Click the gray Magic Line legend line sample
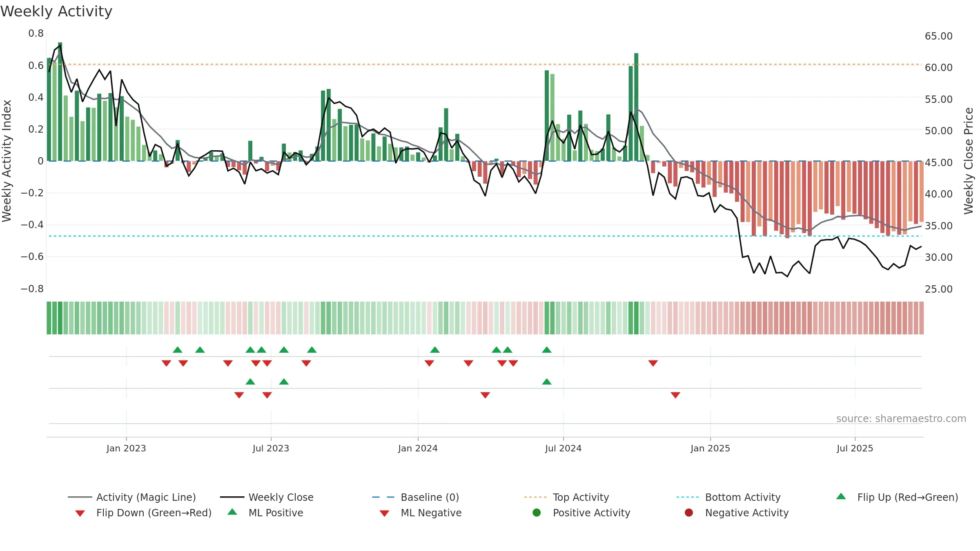The image size is (980, 551). click(80, 497)
